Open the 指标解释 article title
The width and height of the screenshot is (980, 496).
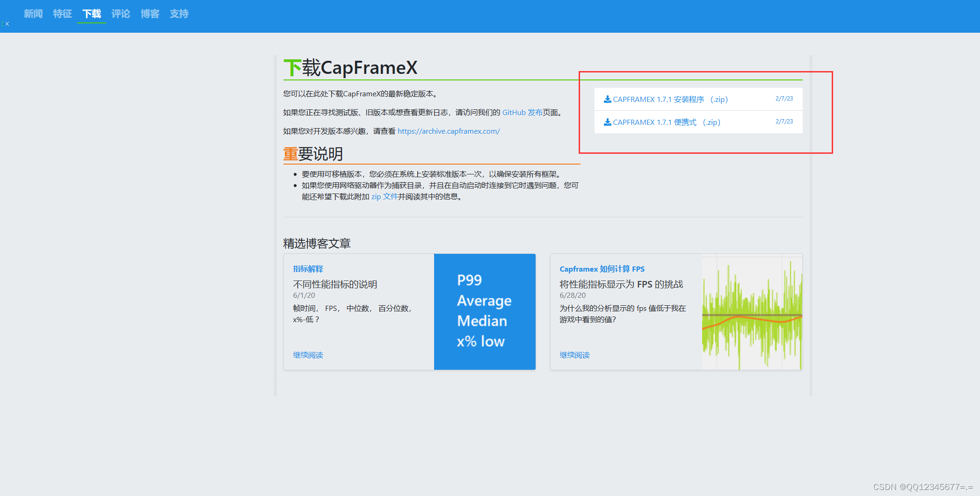coord(308,269)
